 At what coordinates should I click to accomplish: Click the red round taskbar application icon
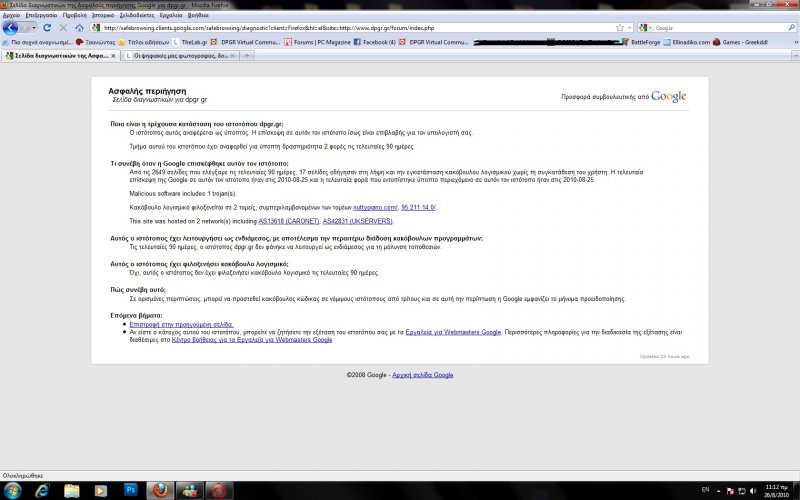click(219, 491)
